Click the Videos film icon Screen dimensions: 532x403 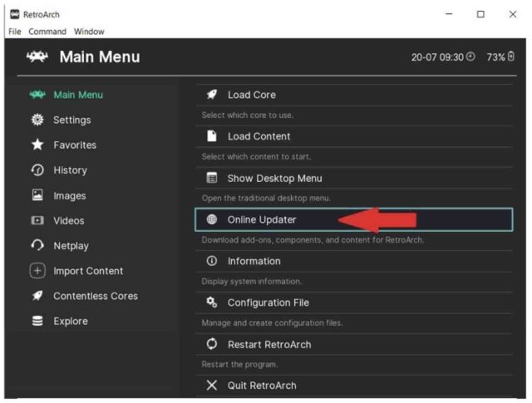point(37,221)
